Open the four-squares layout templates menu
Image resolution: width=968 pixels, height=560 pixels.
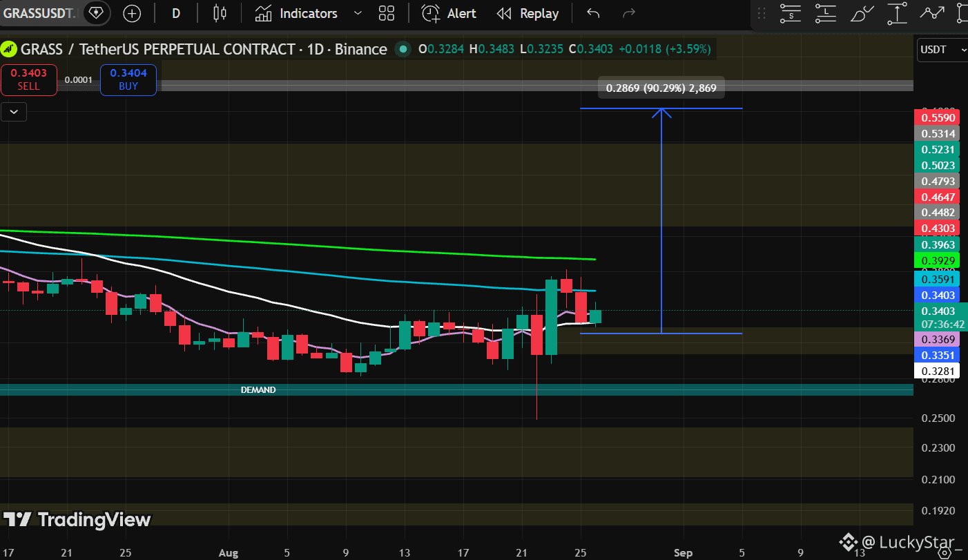[387, 13]
